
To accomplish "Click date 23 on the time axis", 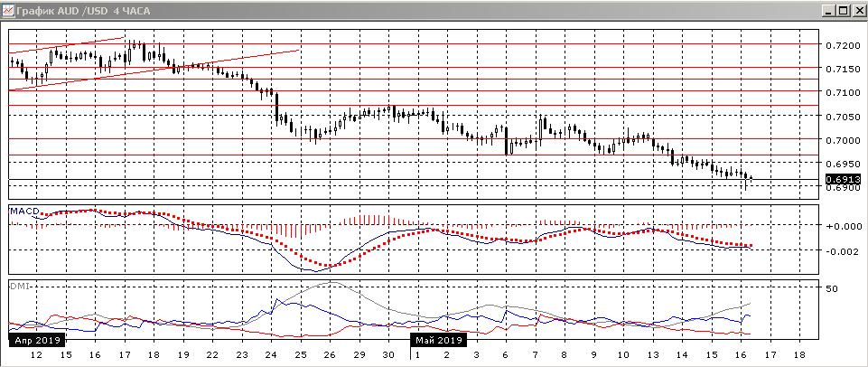I will [x=242, y=355].
